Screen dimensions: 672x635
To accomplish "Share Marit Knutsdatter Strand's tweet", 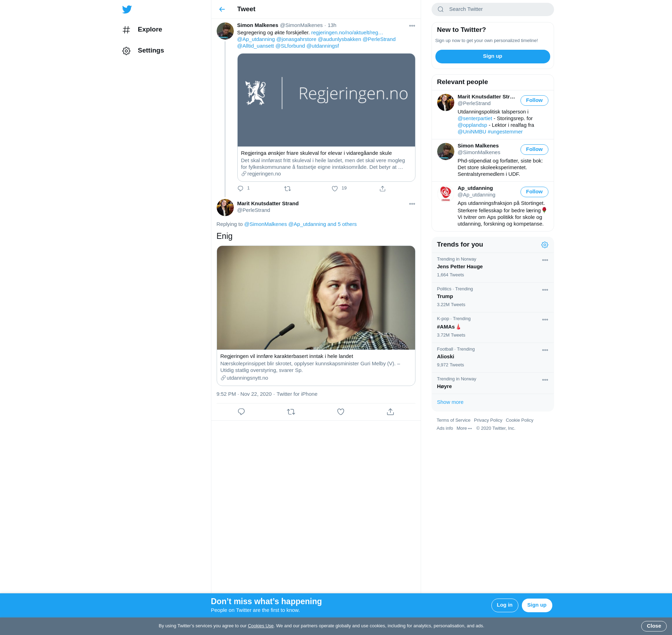I will 390,412.
